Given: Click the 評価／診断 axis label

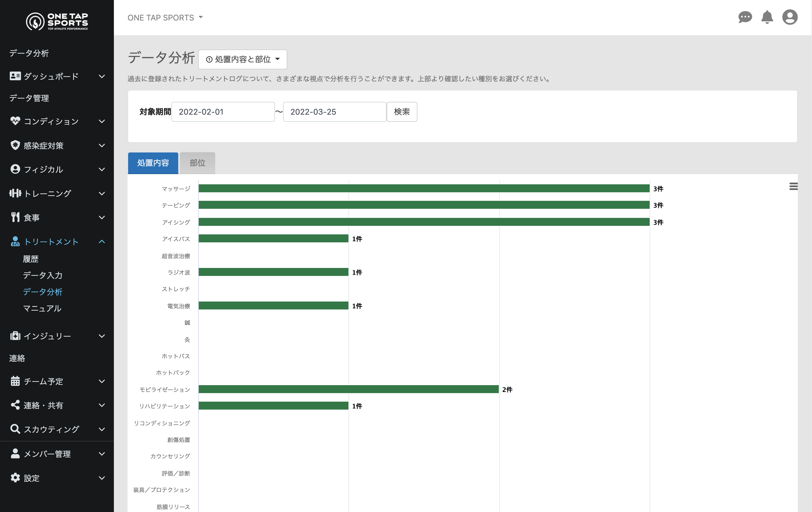Looking at the screenshot, I should pyautogui.click(x=176, y=473).
